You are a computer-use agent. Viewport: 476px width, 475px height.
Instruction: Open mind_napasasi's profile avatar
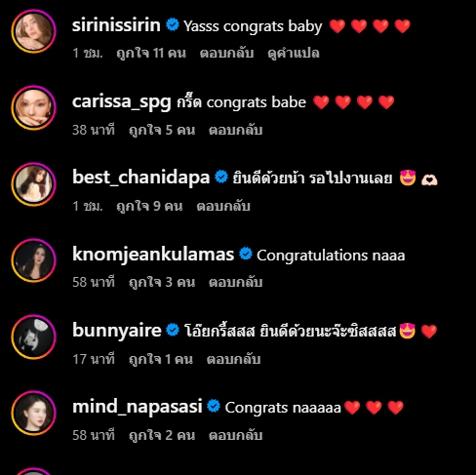point(33,414)
